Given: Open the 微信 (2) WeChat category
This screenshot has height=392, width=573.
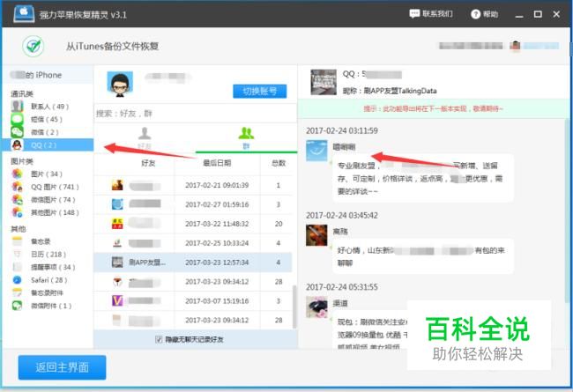Looking at the screenshot, I should pos(35,132).
